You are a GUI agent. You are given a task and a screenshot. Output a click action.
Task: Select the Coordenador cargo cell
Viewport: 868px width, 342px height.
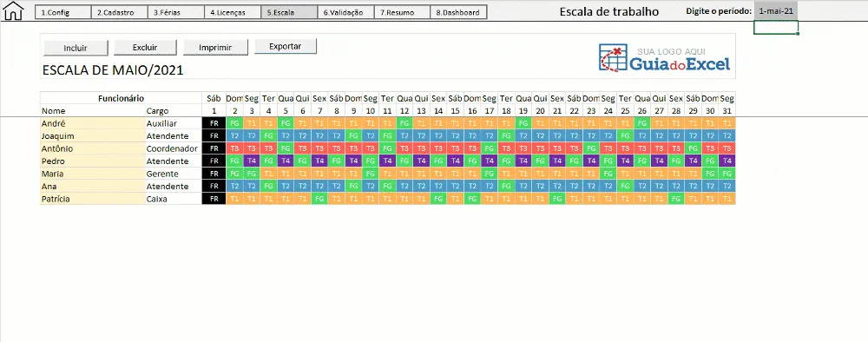[174, 148]
